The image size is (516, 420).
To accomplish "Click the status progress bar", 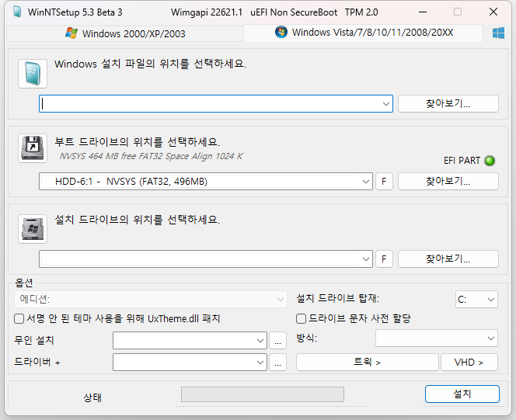I will point(263,394).
